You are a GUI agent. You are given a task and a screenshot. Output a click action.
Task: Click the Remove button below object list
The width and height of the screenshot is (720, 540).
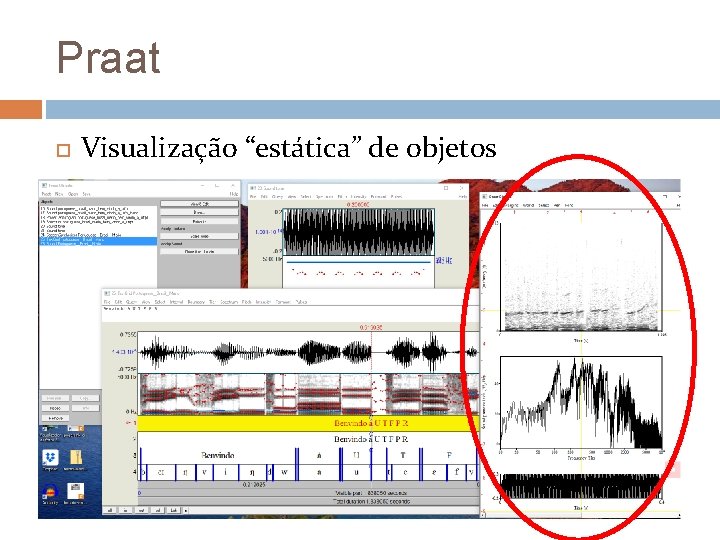[x=56, y=418]
